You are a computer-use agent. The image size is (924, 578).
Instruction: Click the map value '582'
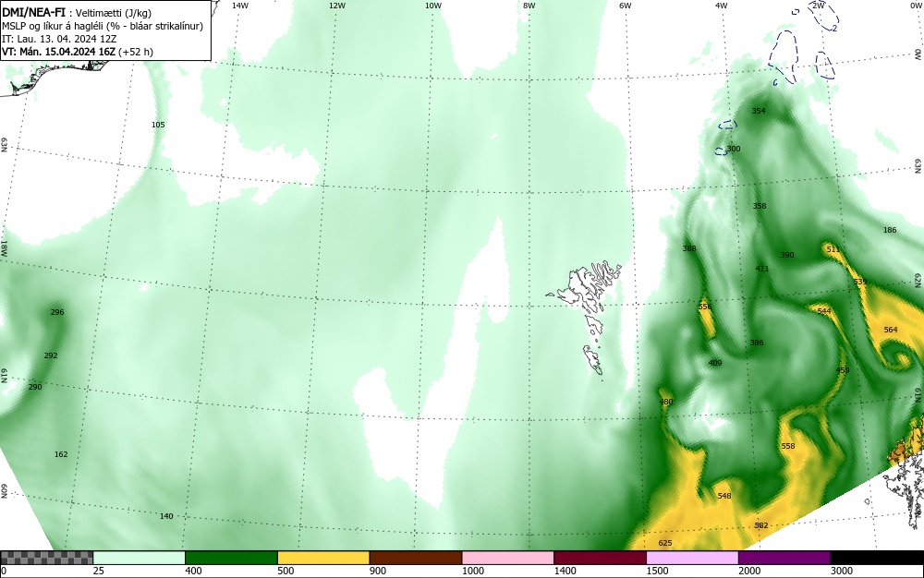(761, 525)
